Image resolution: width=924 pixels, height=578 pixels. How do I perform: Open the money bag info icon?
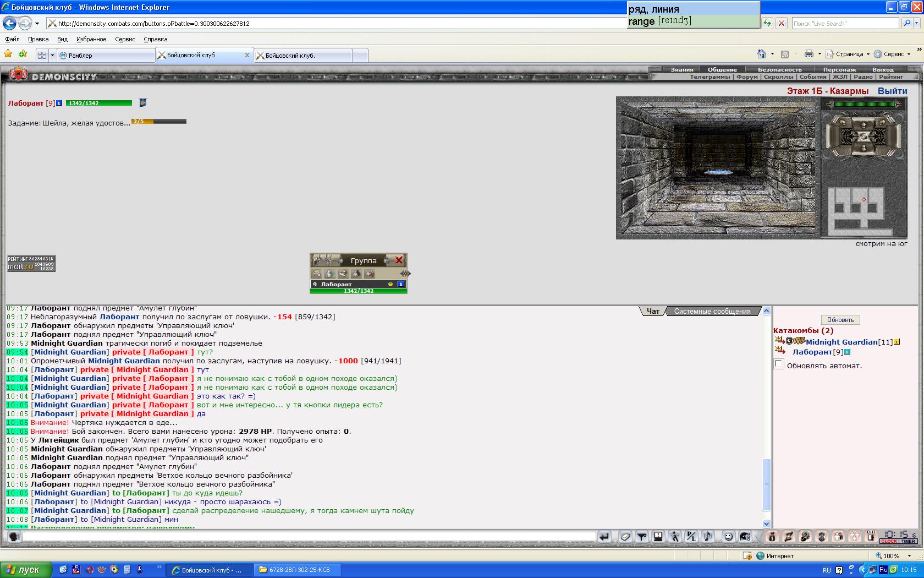pyautogui.click(x=772, y=536)
